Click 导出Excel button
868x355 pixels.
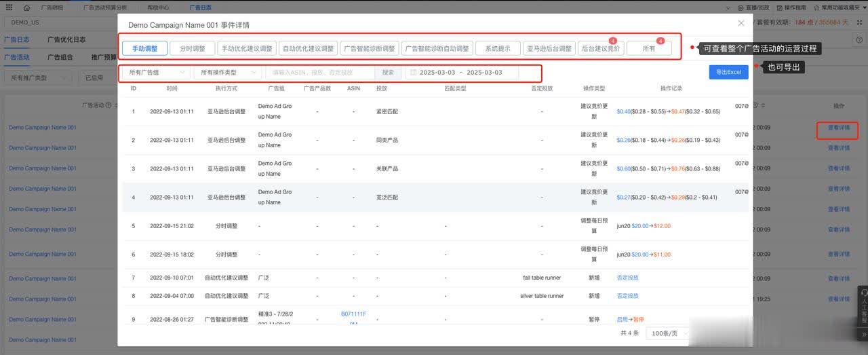728,72
